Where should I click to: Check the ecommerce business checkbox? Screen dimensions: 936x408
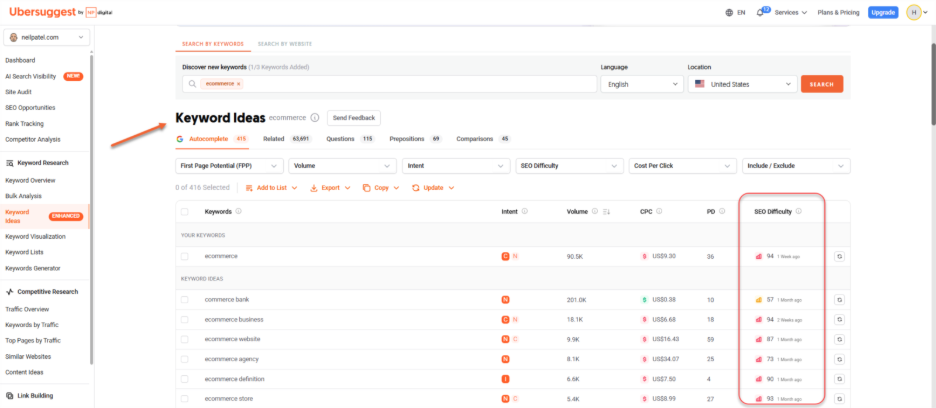(x=184, y=320)
